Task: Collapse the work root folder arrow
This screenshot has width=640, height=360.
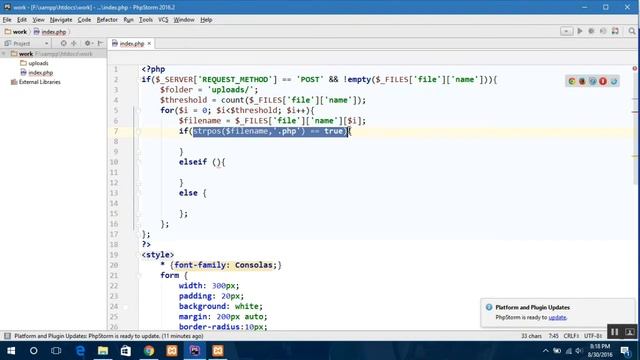Action: coord(4,53)
